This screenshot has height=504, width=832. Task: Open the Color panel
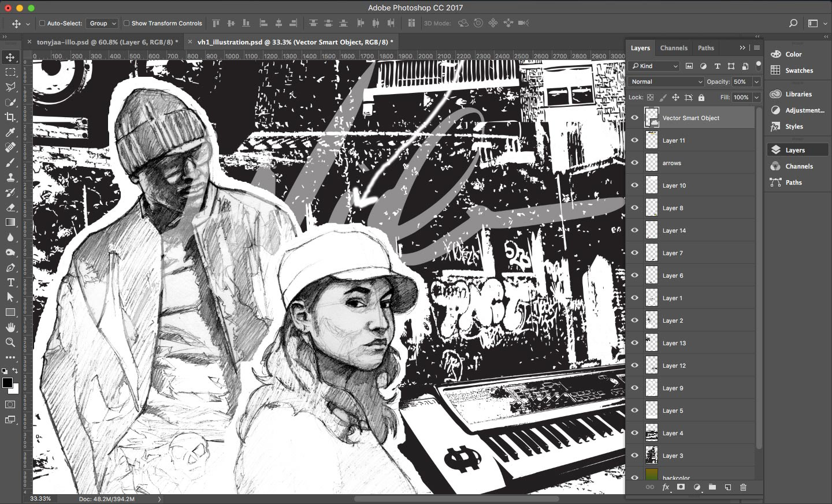(793, 54)
